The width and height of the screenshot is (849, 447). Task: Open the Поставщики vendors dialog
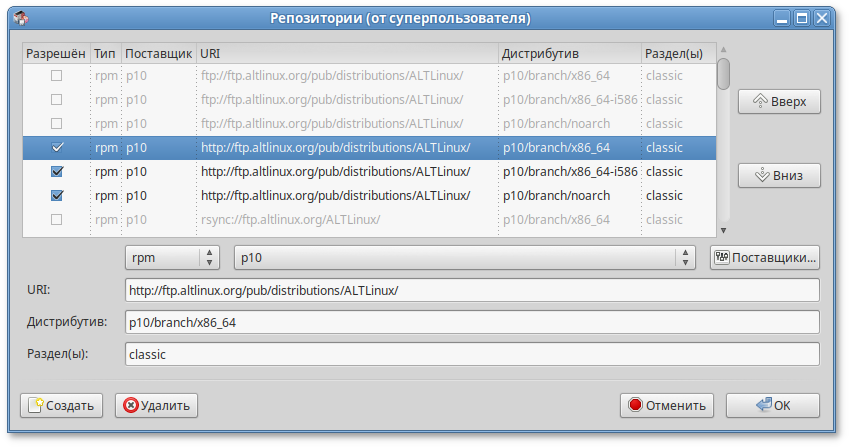(x=765, y=257)
